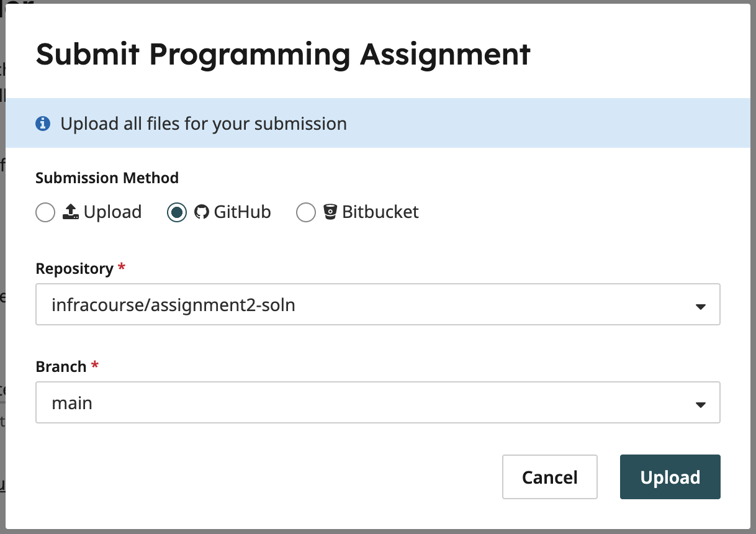This screenshot has height=534, width=756.
Task: Select the GitHub radio button
Action: pyautogui.click(x=177, y=212)
